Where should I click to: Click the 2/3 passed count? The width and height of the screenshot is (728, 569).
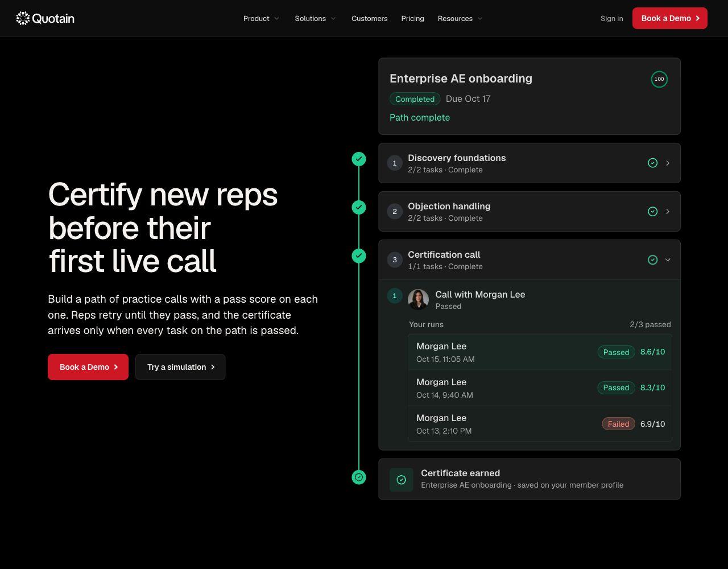650,324
